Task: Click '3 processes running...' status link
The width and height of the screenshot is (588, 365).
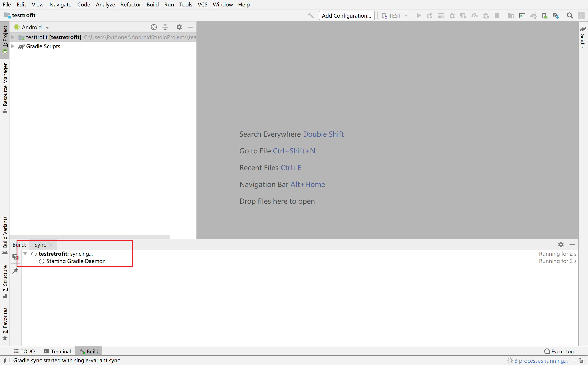Action: [541, 361]
